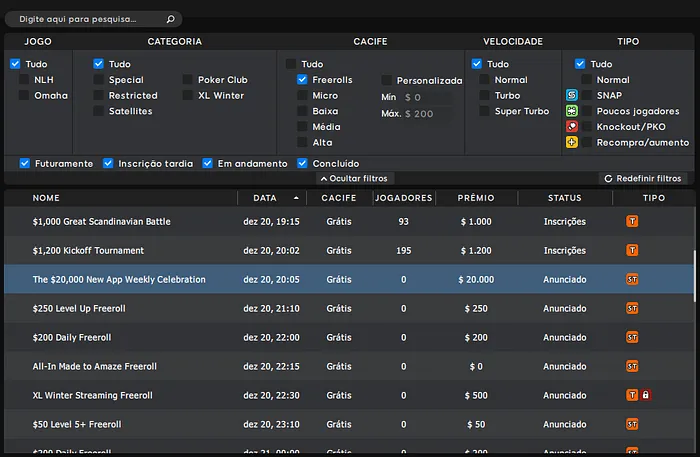Click the DATA sort arrow indicator
The width and height of the screenshot is (700, 457).
tap(296, 198)
